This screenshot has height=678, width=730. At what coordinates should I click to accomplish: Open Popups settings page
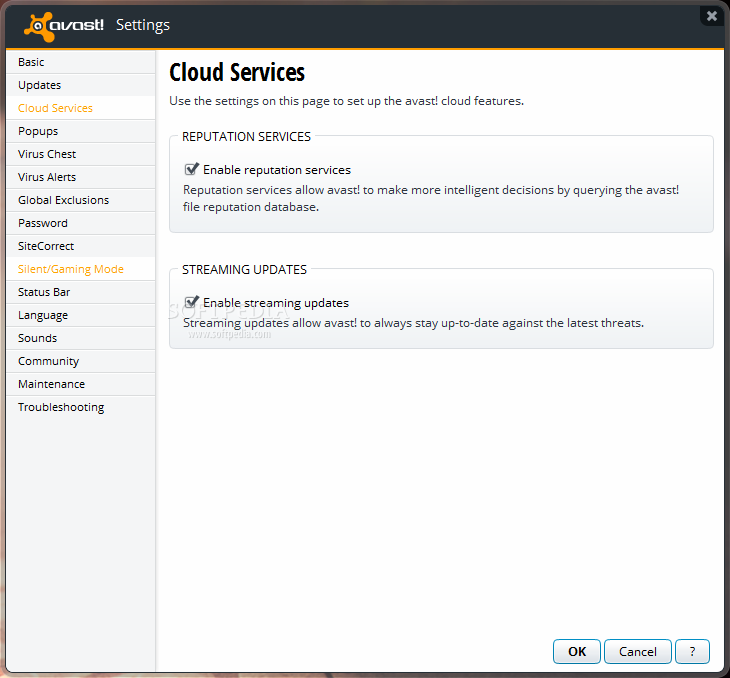[x=81, y=131]
